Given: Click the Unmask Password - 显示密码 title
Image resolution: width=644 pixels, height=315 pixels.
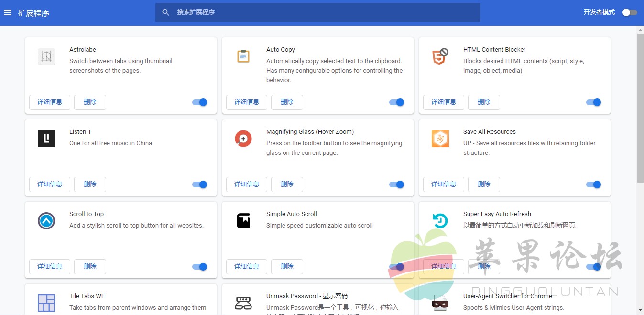Looking at the screenshot, I should pyautogui.click(x=307, y=296).
